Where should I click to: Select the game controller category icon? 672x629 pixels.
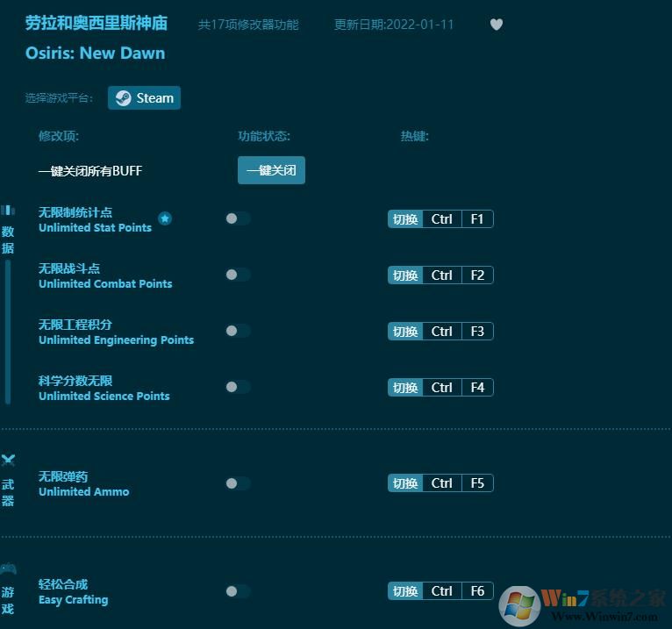pyautogui.click(x=8, y=569)
